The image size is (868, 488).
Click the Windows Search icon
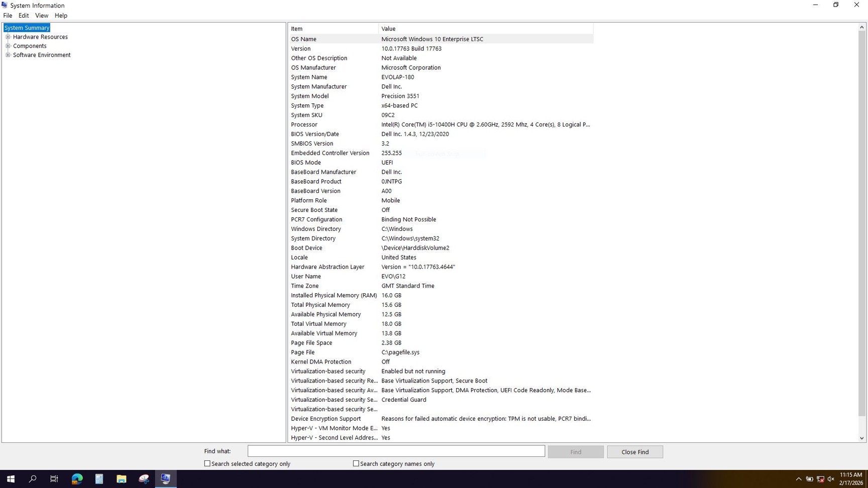(32, 479)
